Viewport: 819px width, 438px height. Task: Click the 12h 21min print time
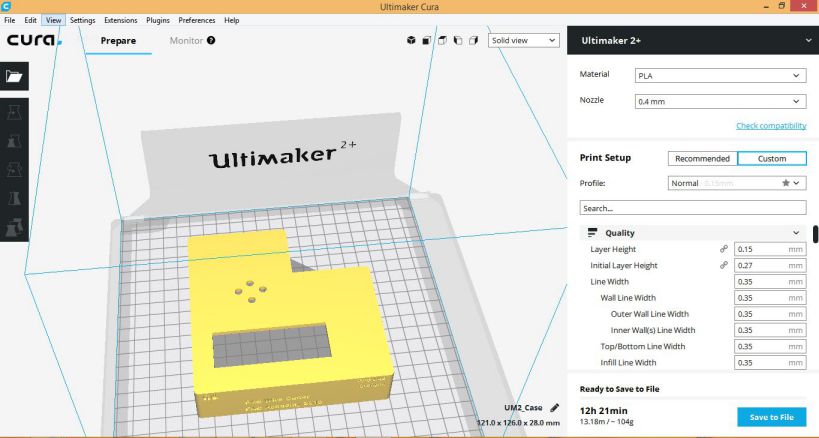click(603, 411)
